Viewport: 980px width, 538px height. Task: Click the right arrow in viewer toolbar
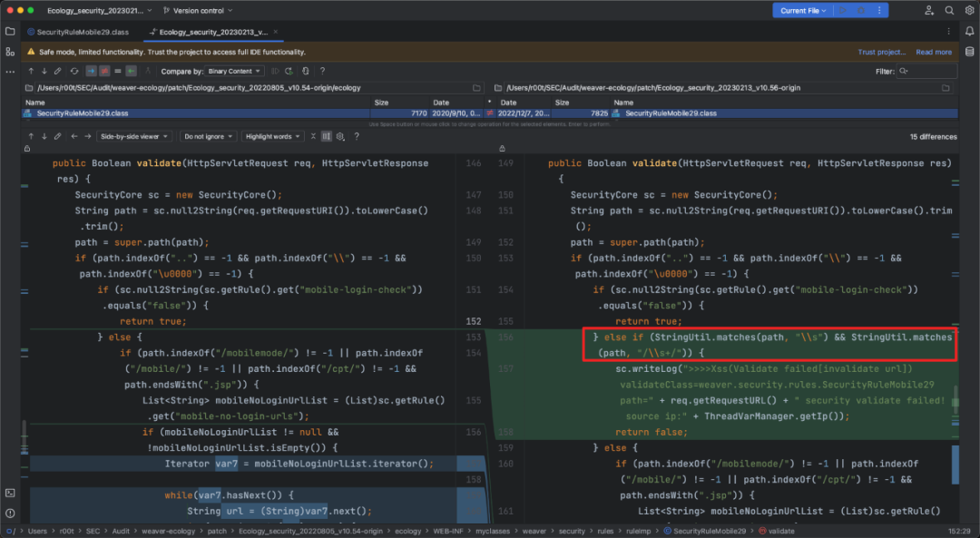click(x=87, y=136)
